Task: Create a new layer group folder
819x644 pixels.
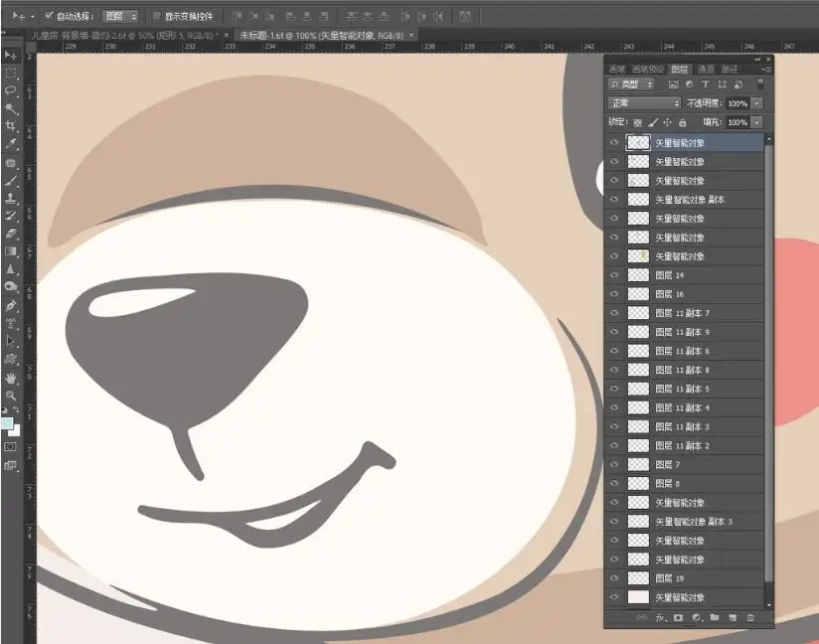Action: (715, 618)
